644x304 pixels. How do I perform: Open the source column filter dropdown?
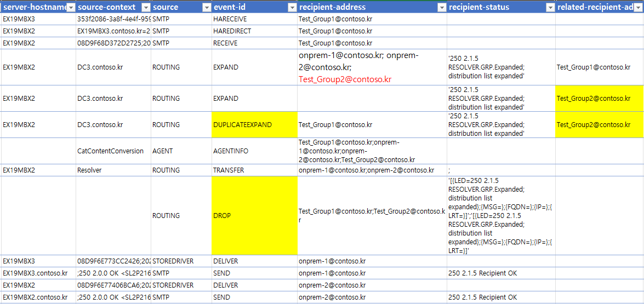pos(207,8)
